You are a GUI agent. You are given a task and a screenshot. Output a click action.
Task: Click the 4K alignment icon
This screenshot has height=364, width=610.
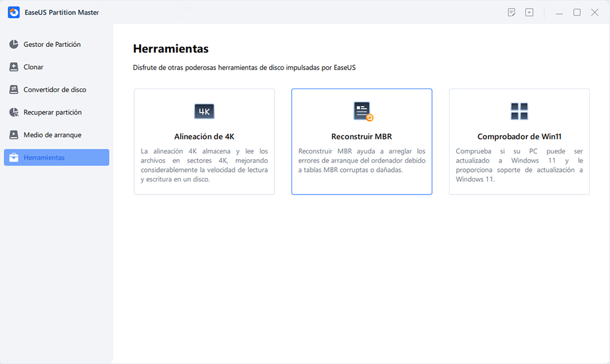tap(204, 112)
